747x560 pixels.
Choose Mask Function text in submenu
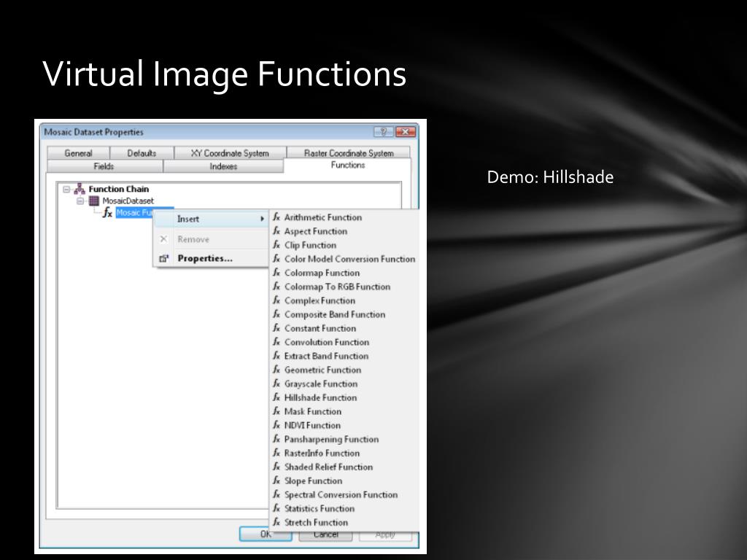click(313, 411)
